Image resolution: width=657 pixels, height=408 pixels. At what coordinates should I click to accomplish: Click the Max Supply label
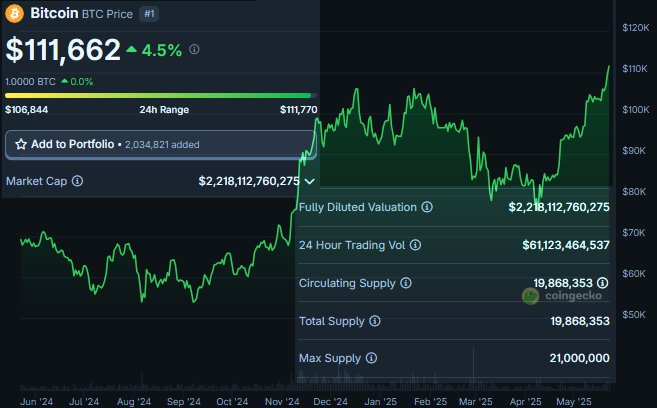click(330, 359)
